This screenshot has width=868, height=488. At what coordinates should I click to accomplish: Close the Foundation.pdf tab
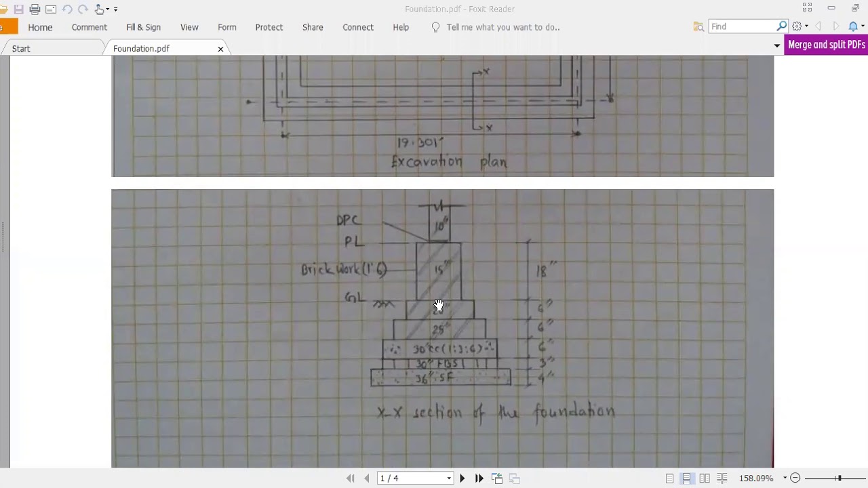click(x=220, y=49)
